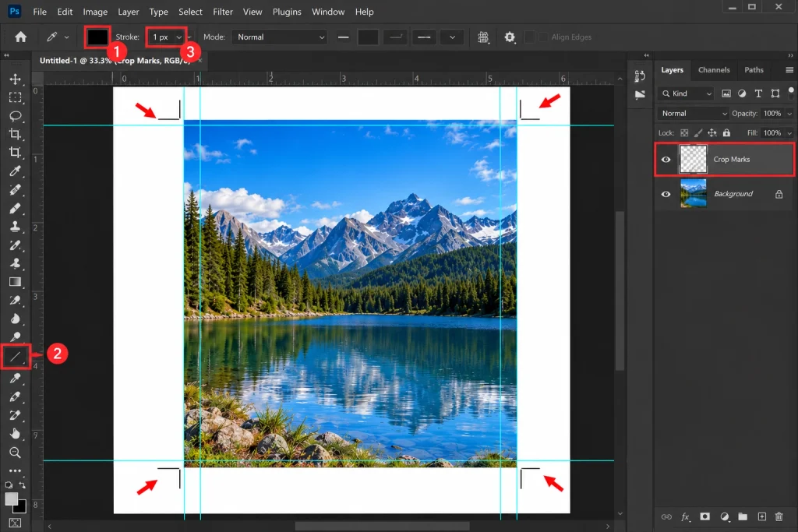The height and width of the screenshot is (532, 798).
Task: Select the Hand tool
Action: pyautogui.click(x=16, y=434)
